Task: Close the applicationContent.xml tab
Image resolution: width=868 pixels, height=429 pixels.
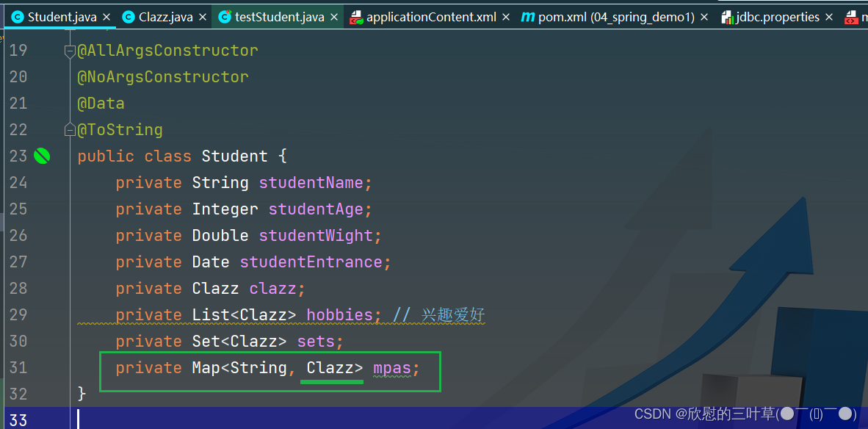Action: tap(506, 17)
